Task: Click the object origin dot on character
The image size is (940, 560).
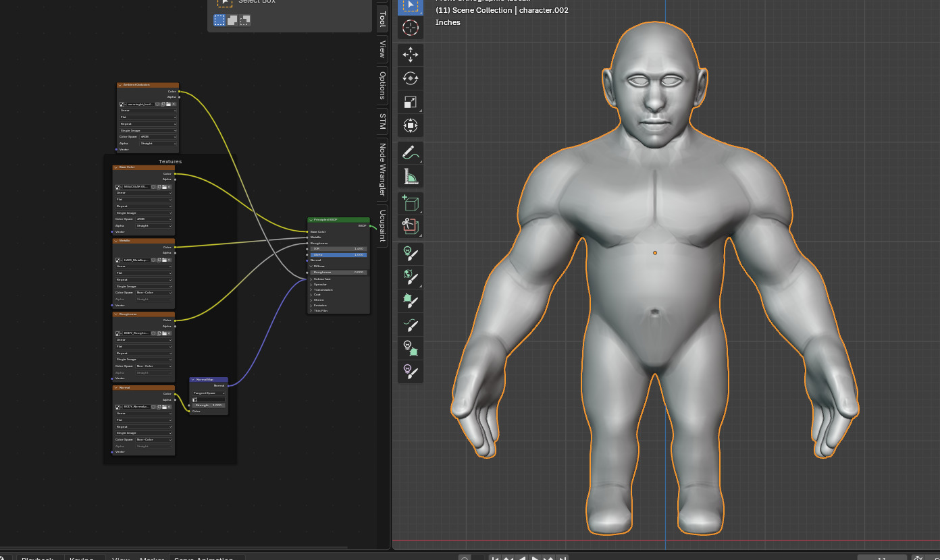Action: pos(655,253)
